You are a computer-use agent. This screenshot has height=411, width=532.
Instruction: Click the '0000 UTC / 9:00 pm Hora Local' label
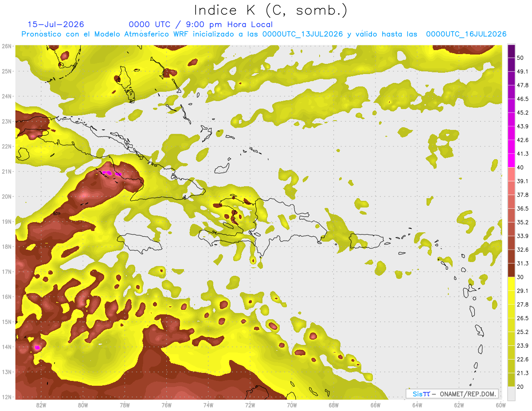coord(200,24)
